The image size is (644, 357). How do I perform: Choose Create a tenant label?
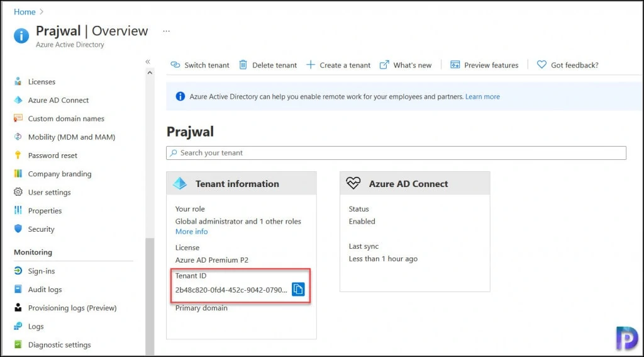[x=345, y=65]
